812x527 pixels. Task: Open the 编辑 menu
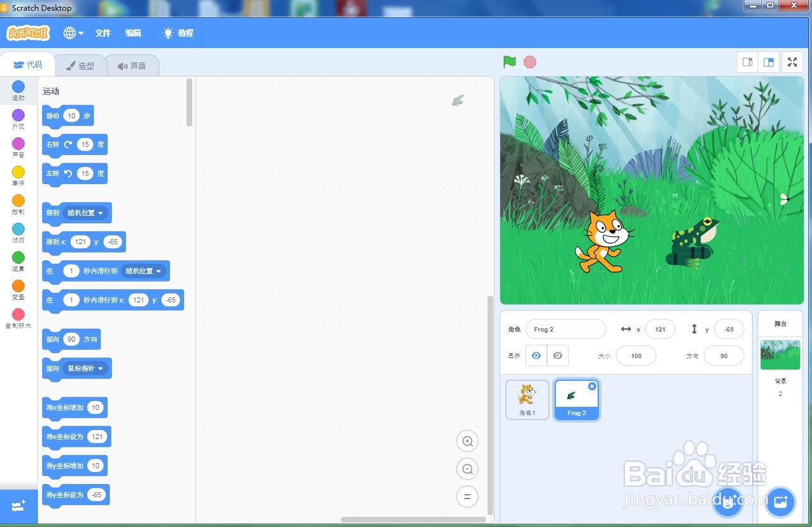(x=133, y=33)
